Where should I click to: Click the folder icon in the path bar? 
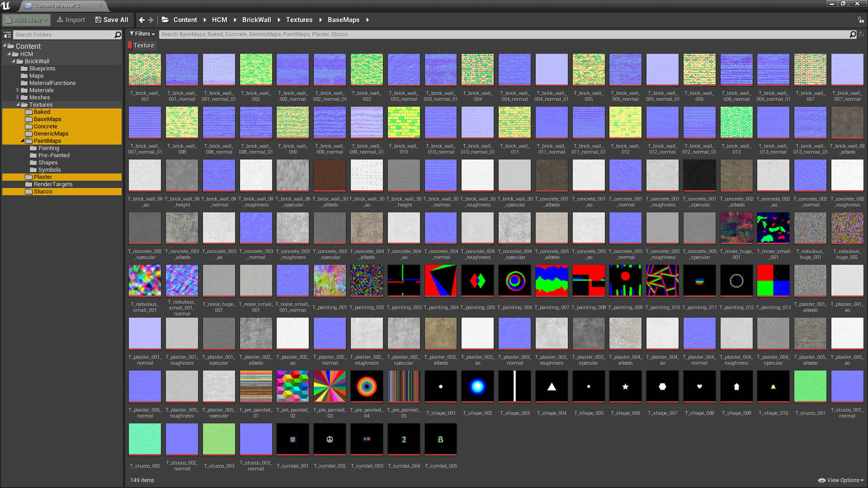(165, 20)
